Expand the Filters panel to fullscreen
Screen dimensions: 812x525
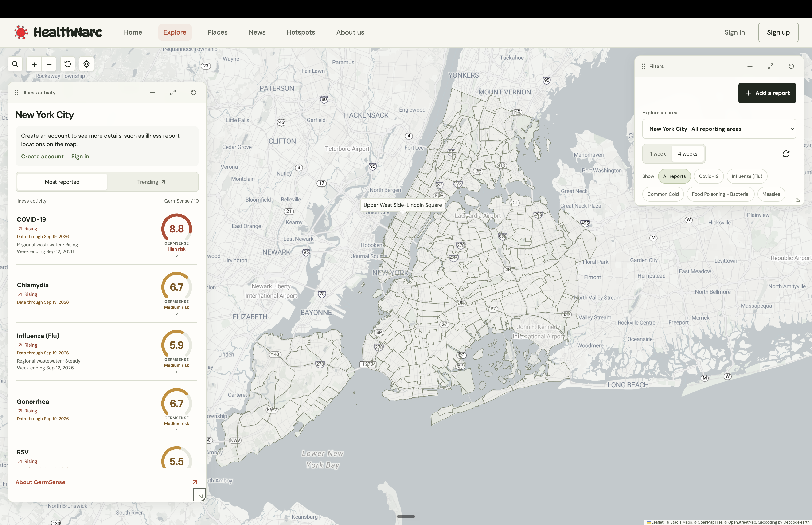[770, 66]
